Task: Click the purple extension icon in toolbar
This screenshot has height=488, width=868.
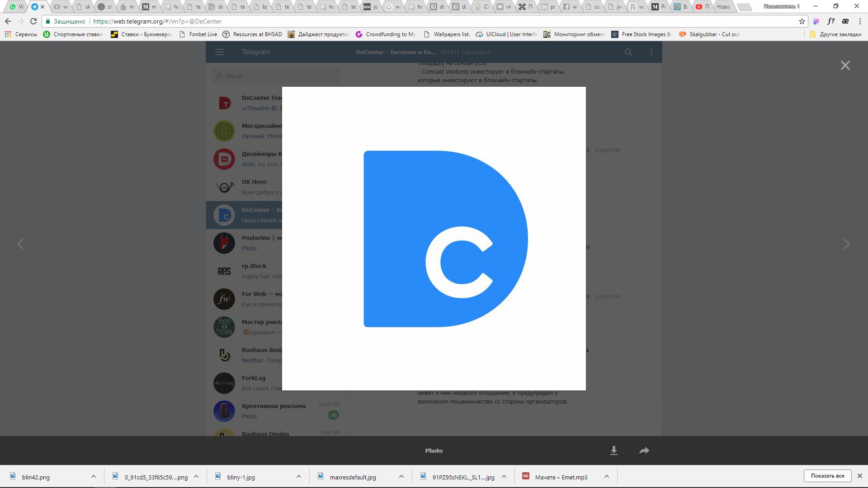Action: [816, 21]
